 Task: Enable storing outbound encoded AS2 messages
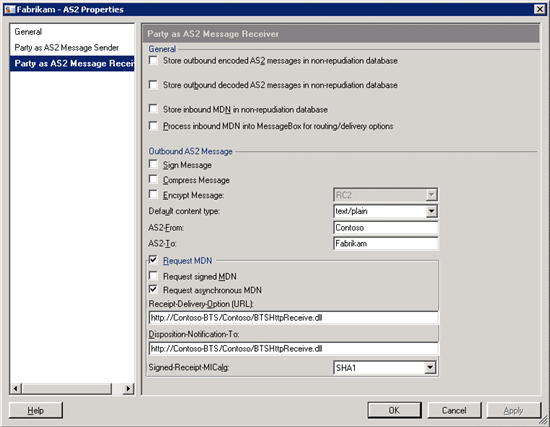[153, 60]
